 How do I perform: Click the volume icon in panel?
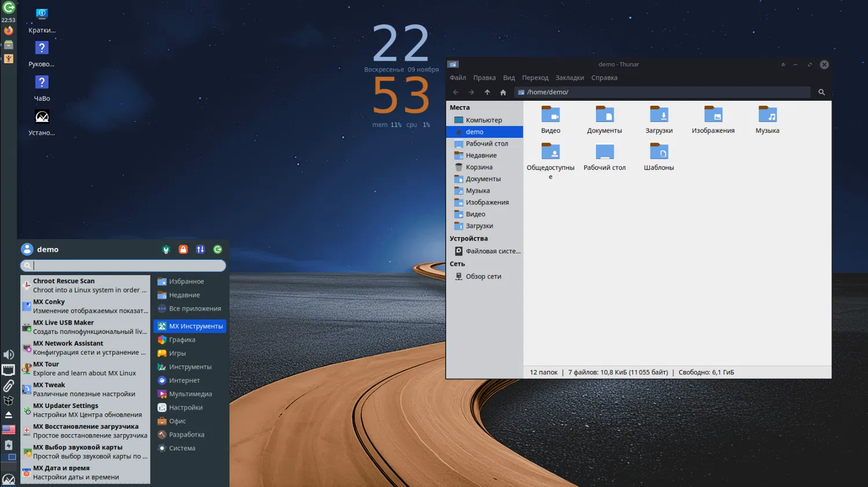(x=8, y=355)
